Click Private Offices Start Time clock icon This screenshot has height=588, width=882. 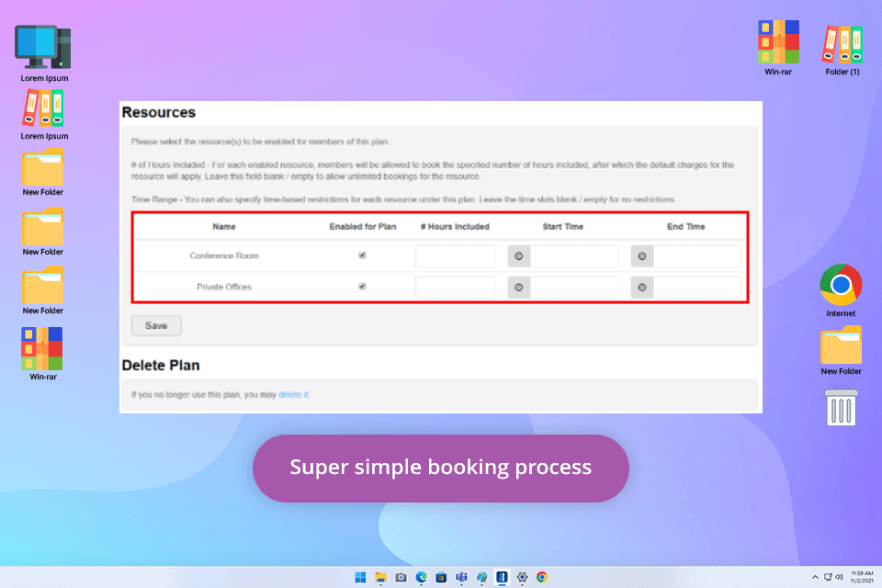coord(518,288)
